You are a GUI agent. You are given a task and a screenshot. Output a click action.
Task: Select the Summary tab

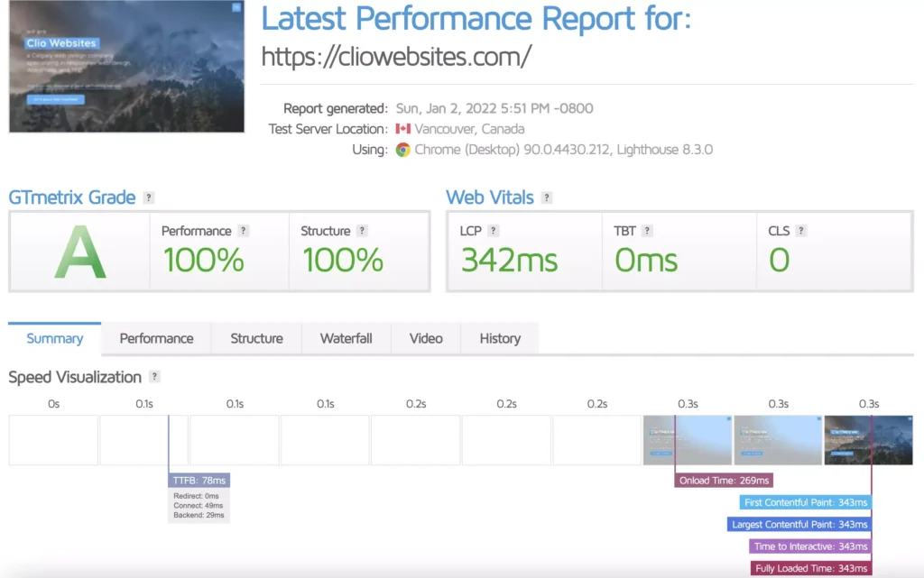point(54,339)
